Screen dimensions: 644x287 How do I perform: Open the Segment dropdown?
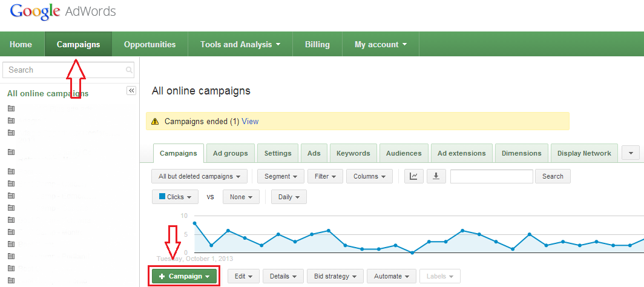coord(281,176)
